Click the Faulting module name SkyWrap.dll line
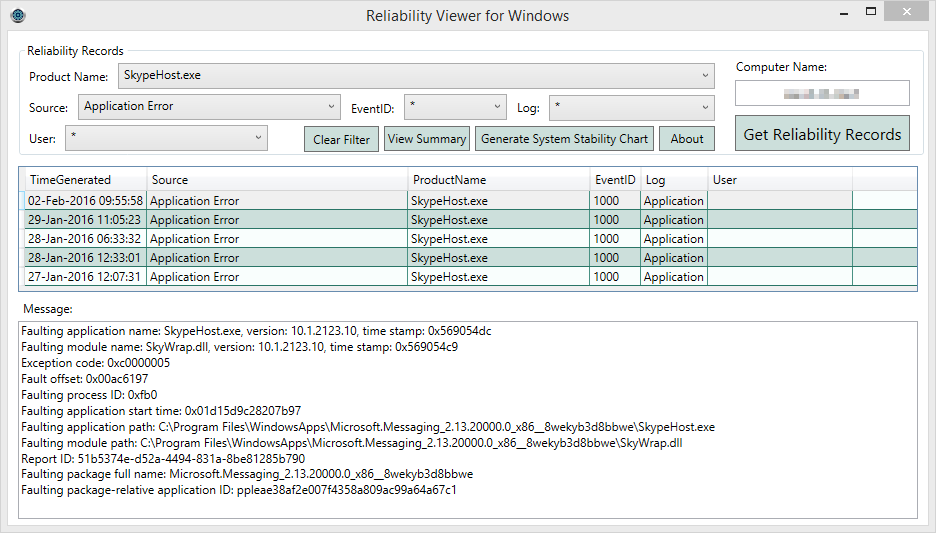This screenshot has height=533, width=936. 239,347
